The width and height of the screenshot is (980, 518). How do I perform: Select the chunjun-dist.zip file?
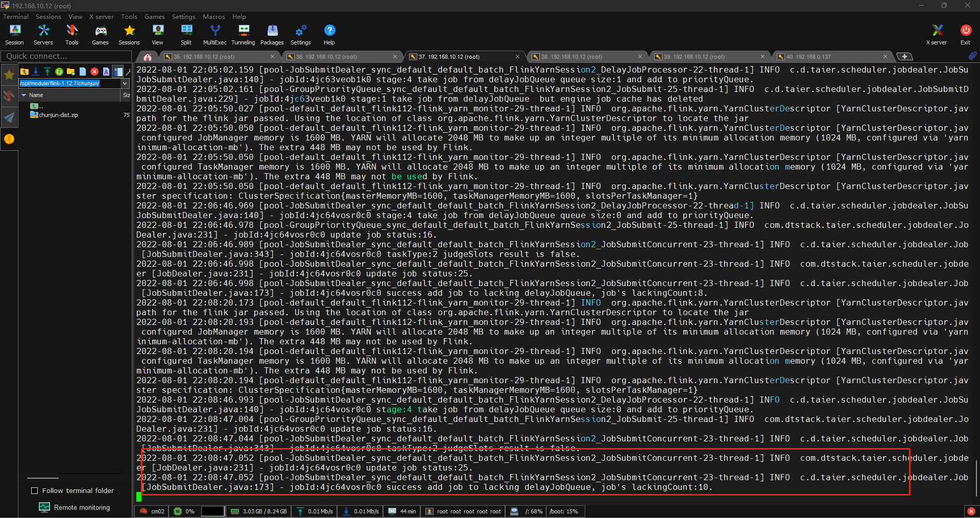(58, 114)
